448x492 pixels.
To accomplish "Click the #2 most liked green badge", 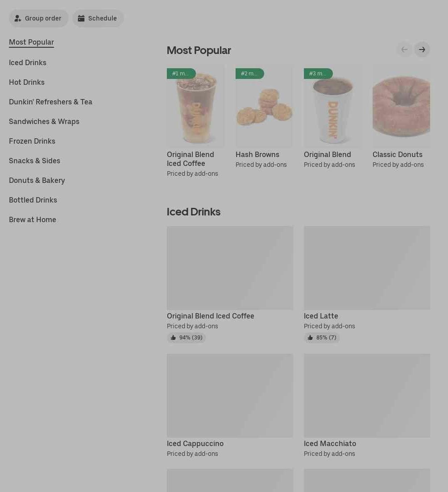I will [249, 74].
